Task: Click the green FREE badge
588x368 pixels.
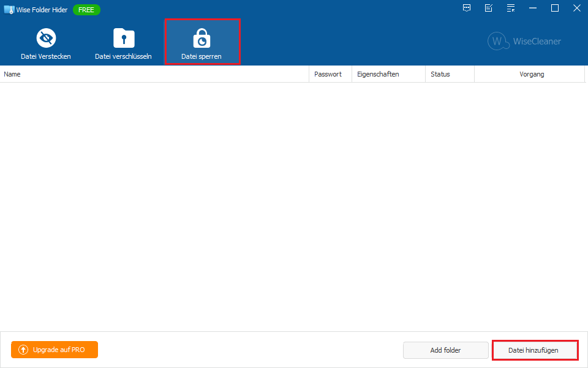Action: coord(86,10)
